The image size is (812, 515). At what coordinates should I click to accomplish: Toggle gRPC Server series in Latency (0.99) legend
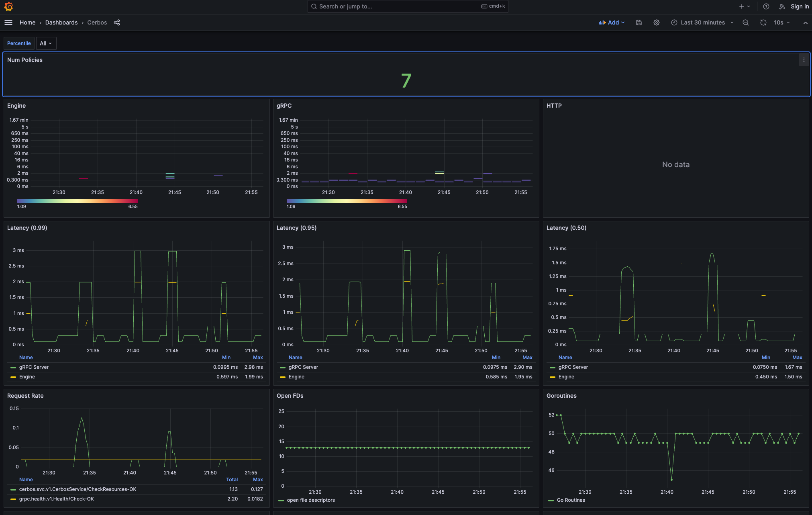34,367
